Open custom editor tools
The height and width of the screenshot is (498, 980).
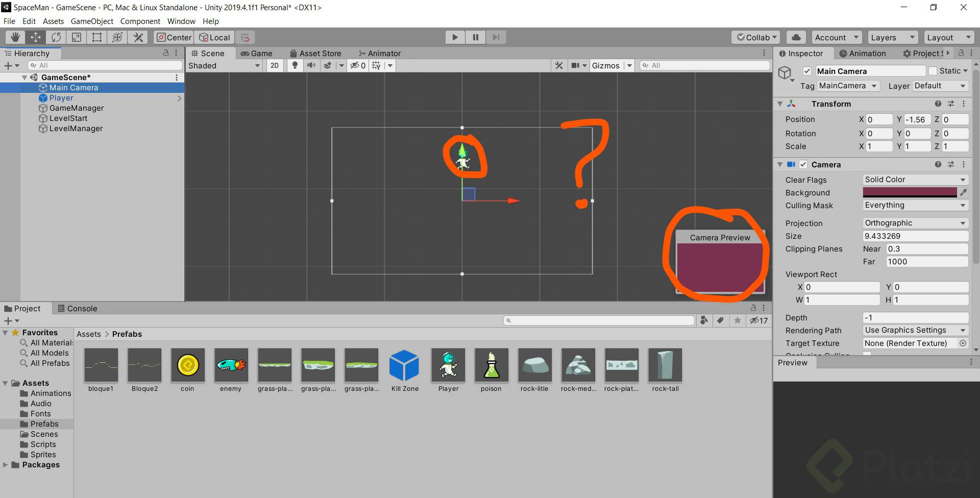click(x=138, y=37)
